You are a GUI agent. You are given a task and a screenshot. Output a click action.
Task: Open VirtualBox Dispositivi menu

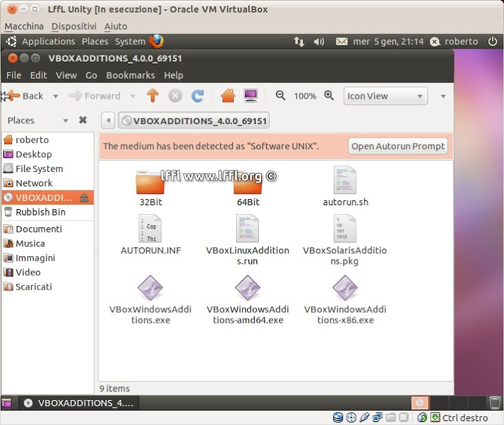pyautogui.click(x=74, y=26)
